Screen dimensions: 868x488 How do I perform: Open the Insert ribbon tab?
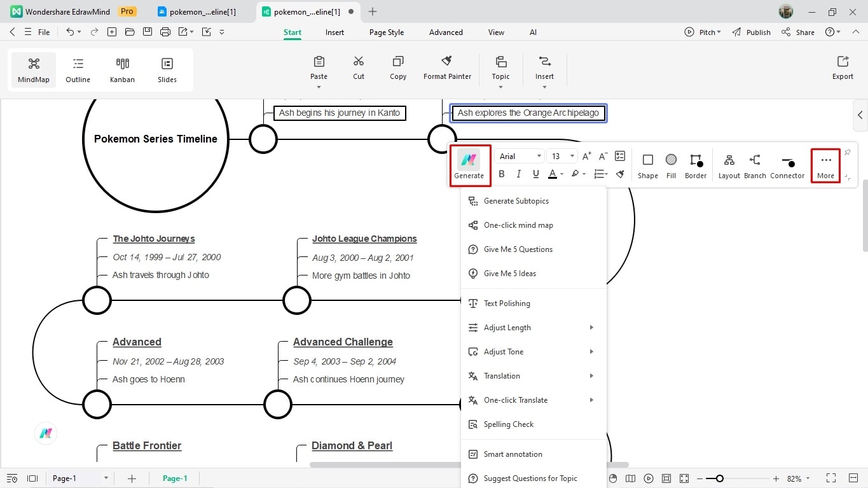pos(334,32)
